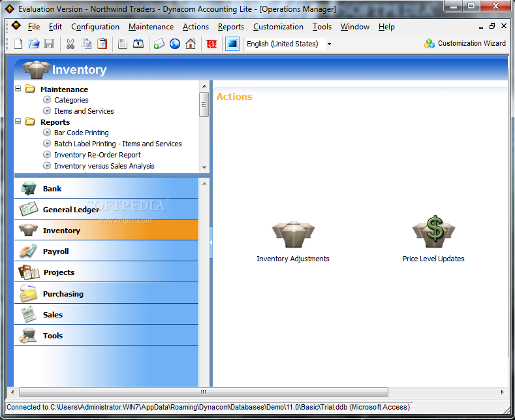The width and height of the screenshot is (515, 420).
Task: Click the Inventory Adjustments label
Action: pyautogui.click(x=293, y=259)
